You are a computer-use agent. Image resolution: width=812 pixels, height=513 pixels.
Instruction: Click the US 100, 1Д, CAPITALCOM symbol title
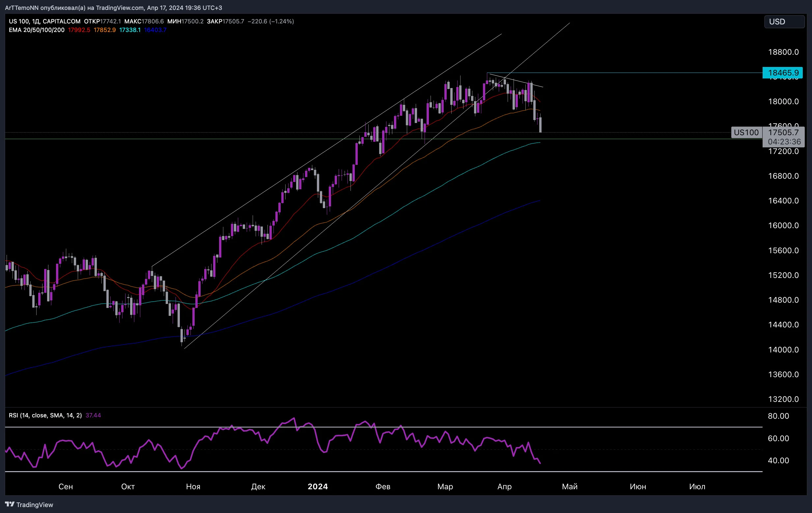pos(45,21)
